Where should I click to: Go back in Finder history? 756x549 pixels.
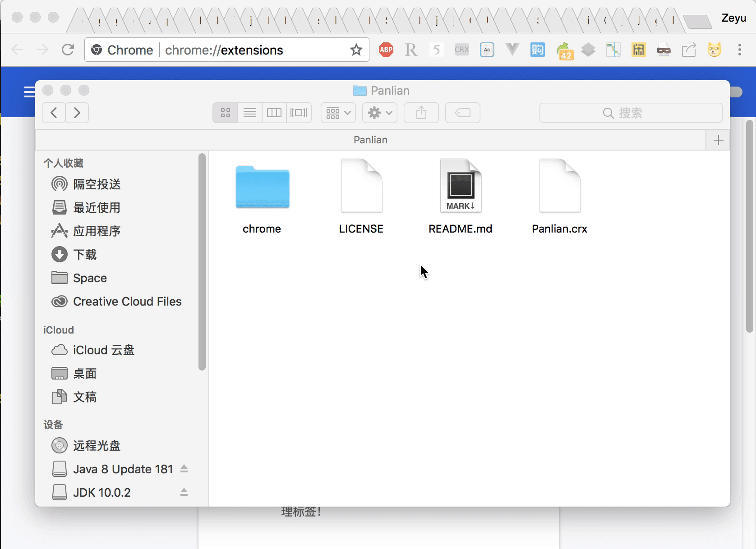click(54, 113)
